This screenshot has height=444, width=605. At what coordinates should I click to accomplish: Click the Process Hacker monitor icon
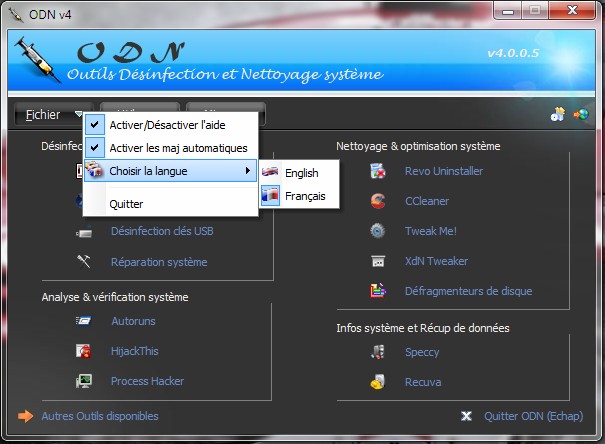click(x=83, y=381)
